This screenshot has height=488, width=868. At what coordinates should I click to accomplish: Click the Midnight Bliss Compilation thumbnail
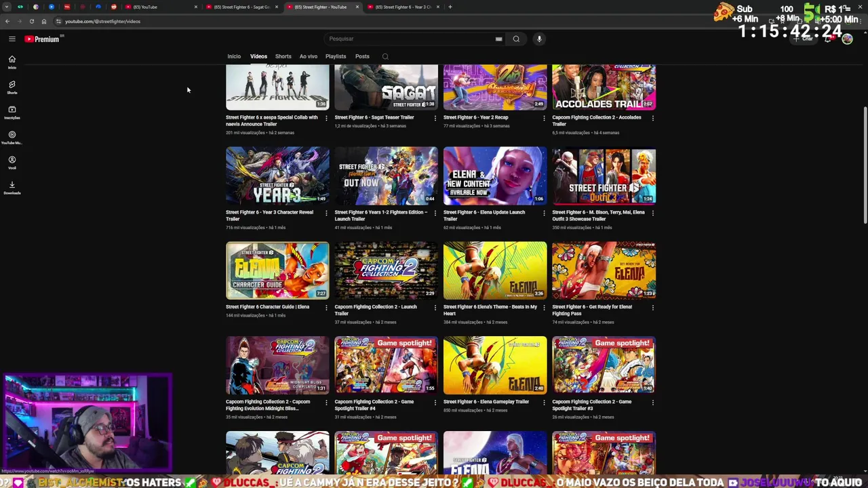pyautogui.click(x=277, y=365)
